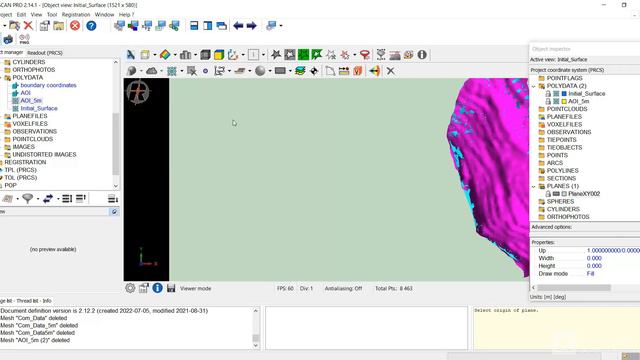Select the POINTCLOUDS folder in Object inspector
This screenshot has height=360, width=640.
tap(567, 109)
